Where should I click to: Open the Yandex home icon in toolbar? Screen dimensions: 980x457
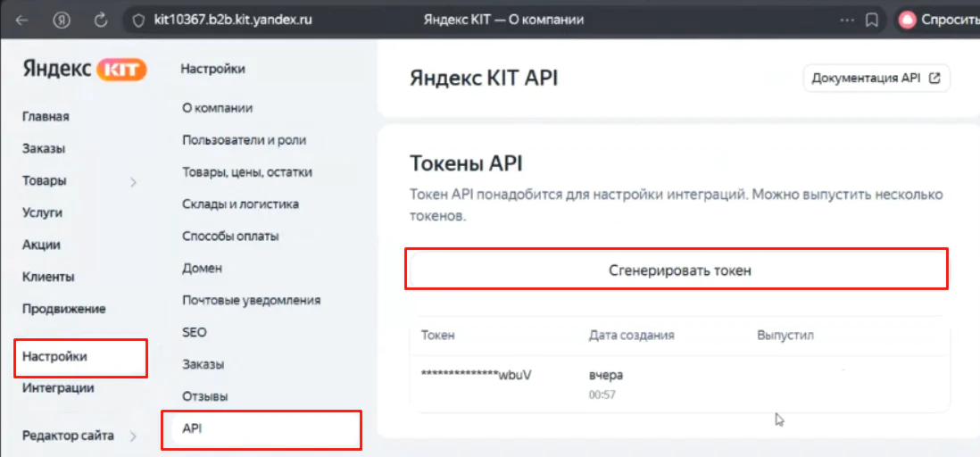pos(62,20)
